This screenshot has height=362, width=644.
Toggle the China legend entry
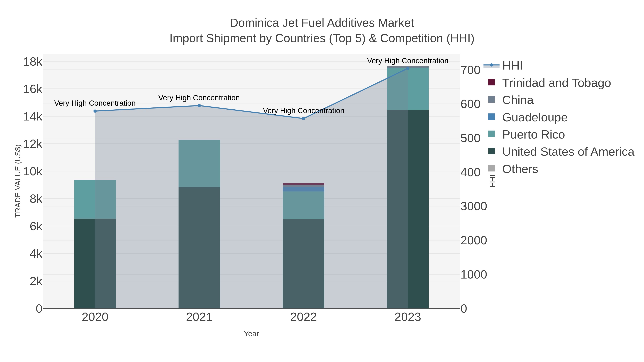click(511, 100)
